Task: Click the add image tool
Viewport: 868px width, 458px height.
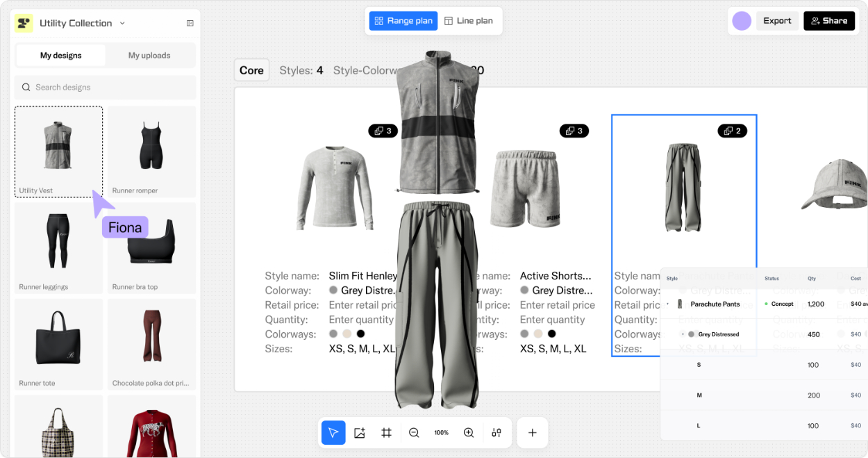Action: click(360, 432)
